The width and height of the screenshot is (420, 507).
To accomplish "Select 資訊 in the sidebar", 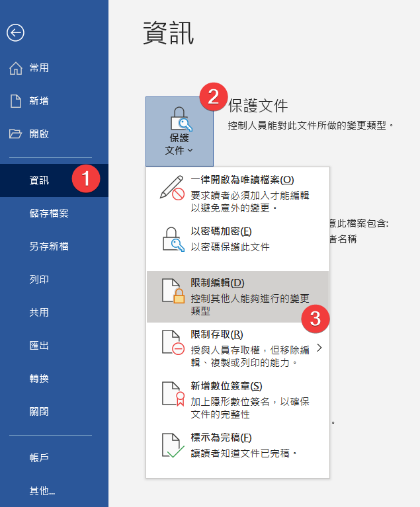I will click(x=39, y=180).
